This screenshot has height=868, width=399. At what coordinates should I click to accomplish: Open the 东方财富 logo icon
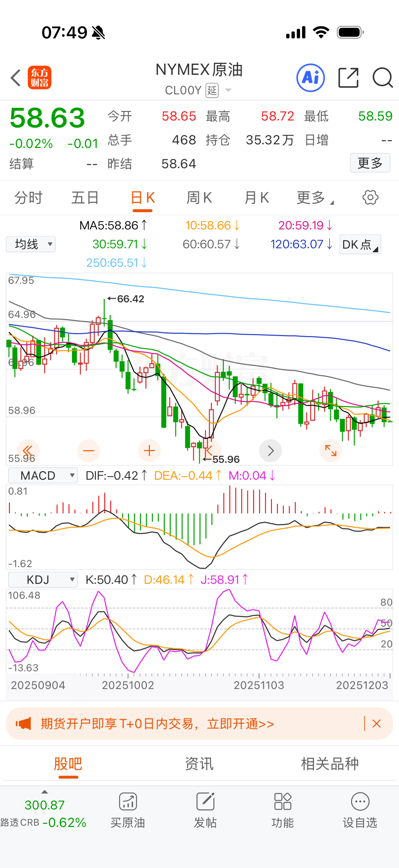tap(39, 77)
